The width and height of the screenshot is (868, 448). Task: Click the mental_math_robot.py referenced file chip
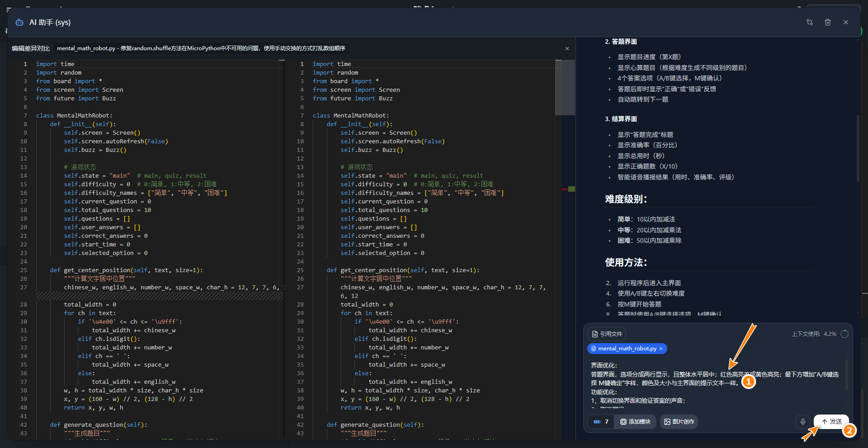(x=626, y=349)
